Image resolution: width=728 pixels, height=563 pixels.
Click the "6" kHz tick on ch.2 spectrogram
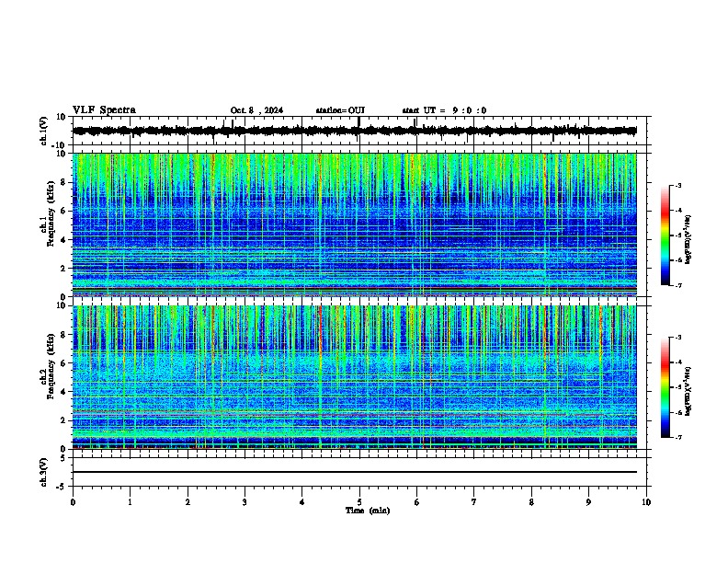[x=64, y=363]
